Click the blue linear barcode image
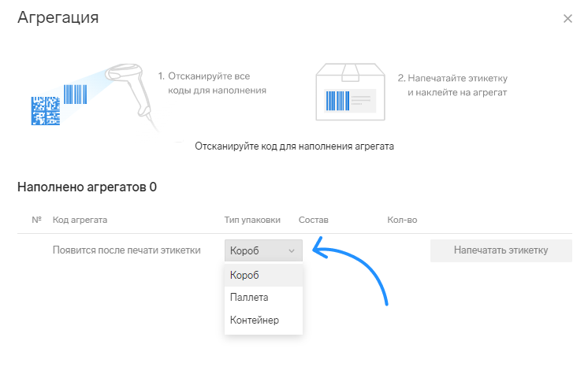Image resolution: width=588 pixels, height=389 pixels. pyautogui.click(x=76, y=94)
